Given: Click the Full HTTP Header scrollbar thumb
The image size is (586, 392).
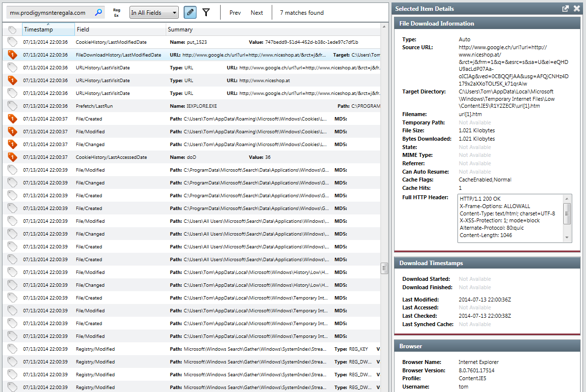Looking at the screenshot, I should [x=567, y=213].
